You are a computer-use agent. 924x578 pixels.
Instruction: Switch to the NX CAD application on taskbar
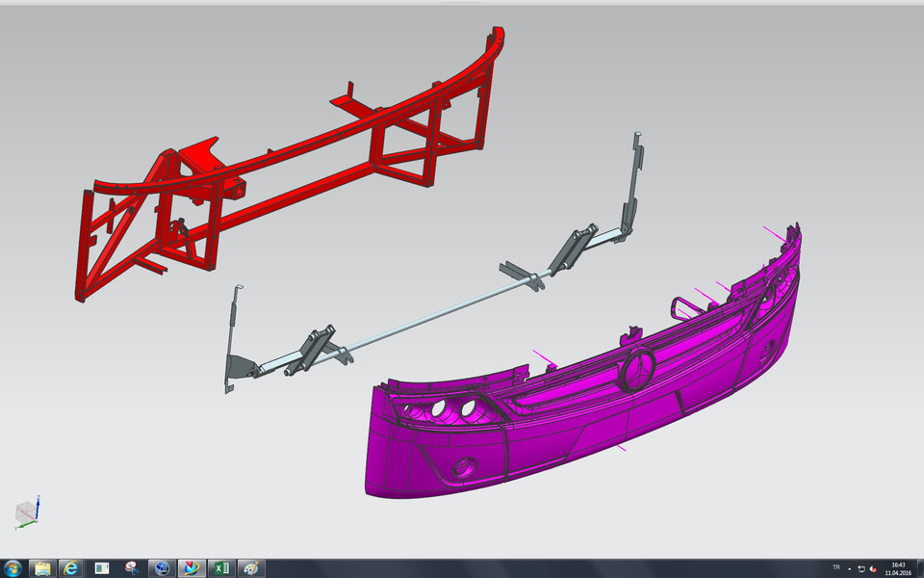(191, 566)
